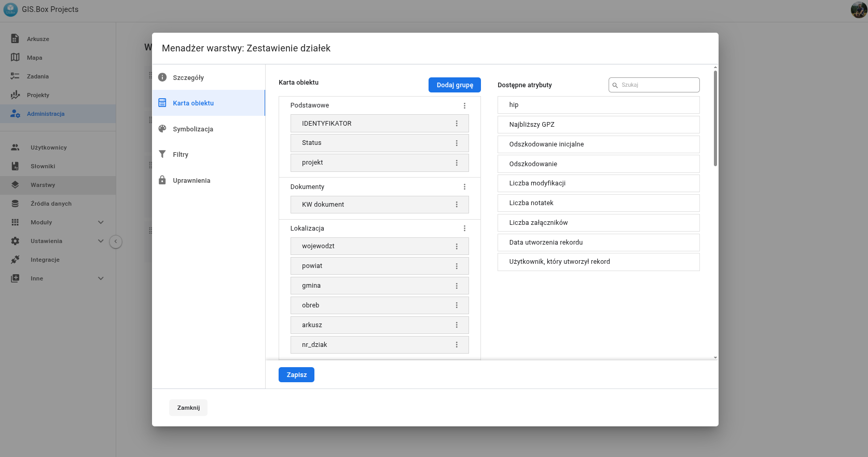
Task: Click the user avatar in top-right corner
Action: [859, 10]
